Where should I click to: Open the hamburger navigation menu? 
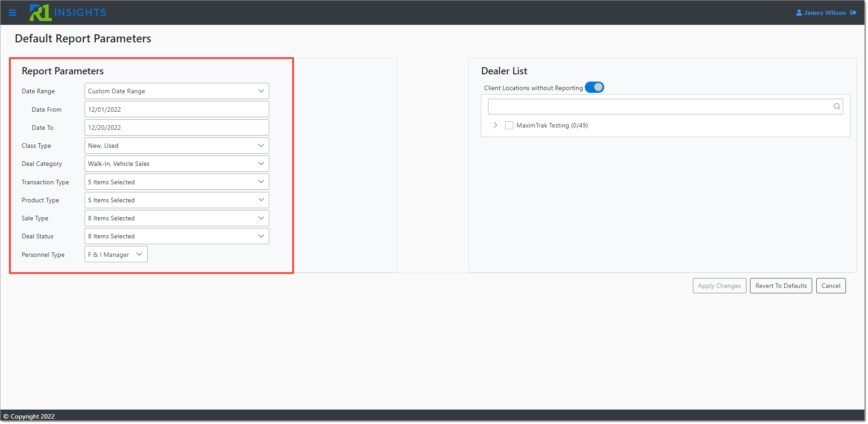click(13, 13)
